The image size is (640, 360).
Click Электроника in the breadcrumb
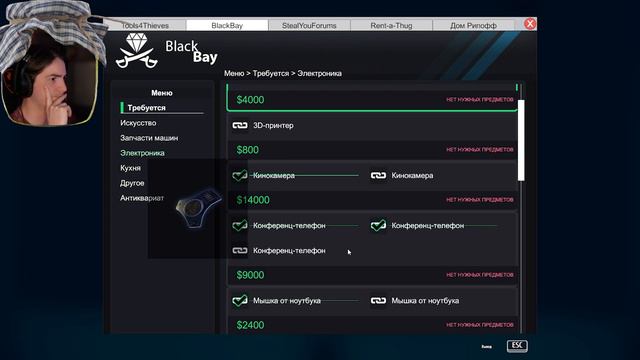320,73
